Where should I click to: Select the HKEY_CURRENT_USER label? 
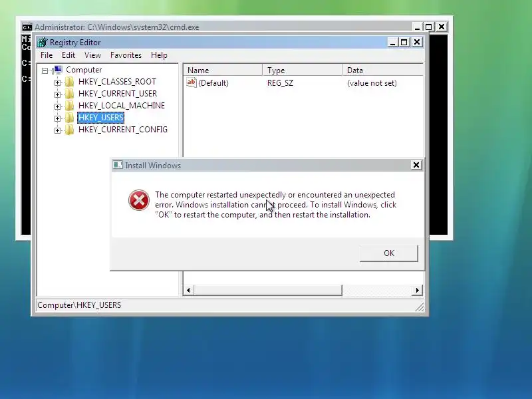point(118,94)
